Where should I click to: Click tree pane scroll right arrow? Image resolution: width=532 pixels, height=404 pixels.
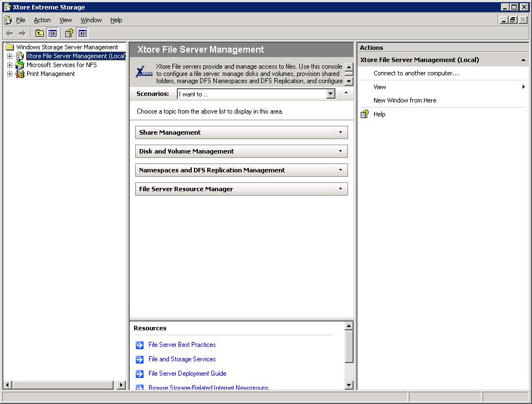[121, 385]
